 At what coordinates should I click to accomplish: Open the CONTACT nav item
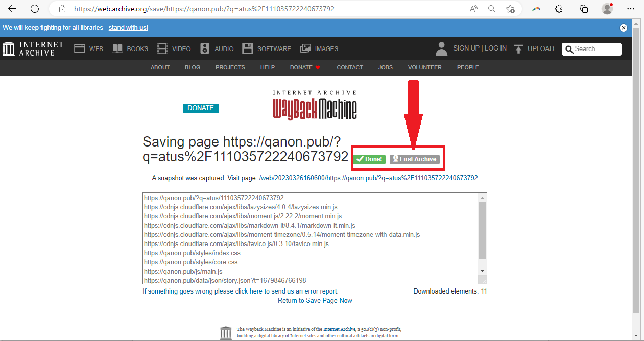pyautogui.click(x=350, y=67)
